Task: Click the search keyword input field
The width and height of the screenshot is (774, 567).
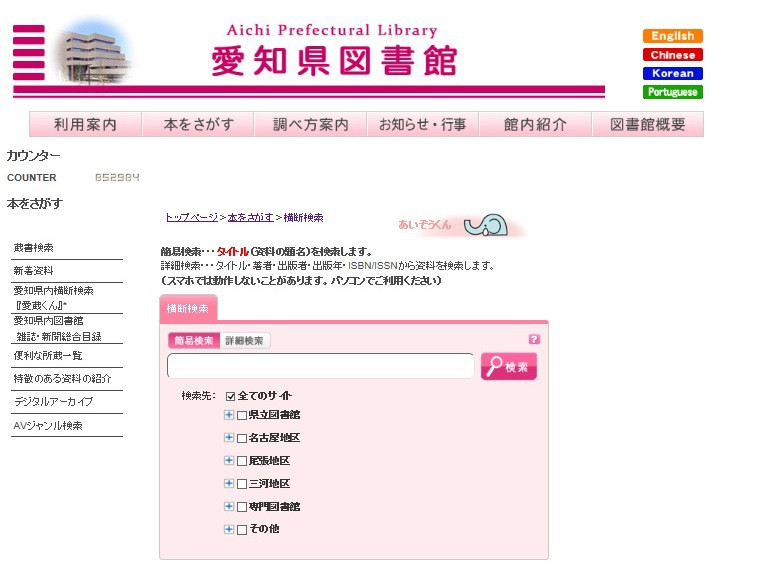Action: pos(320,366)
